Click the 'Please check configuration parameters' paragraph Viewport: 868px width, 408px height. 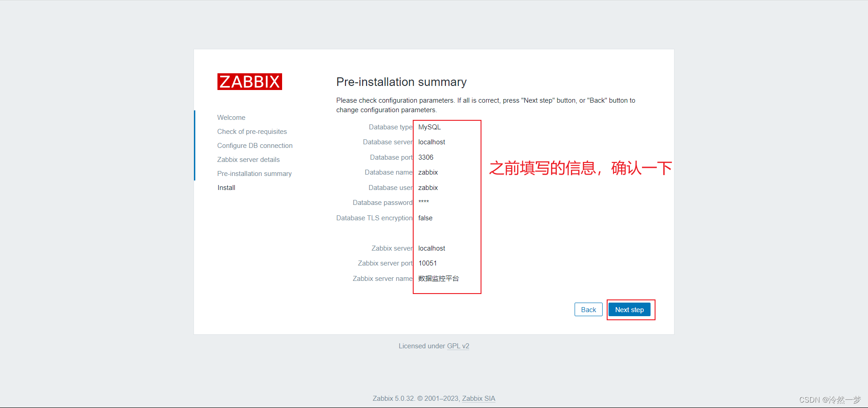pos(486,105)
